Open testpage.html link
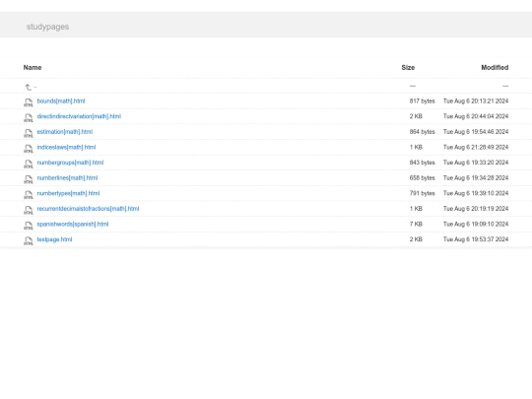532x399 pixels. point(54,239)
